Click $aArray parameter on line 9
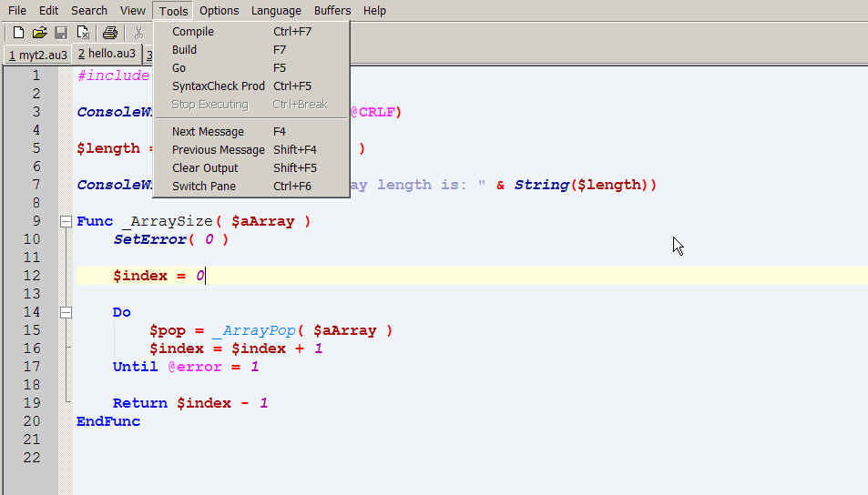 [263, 221]
